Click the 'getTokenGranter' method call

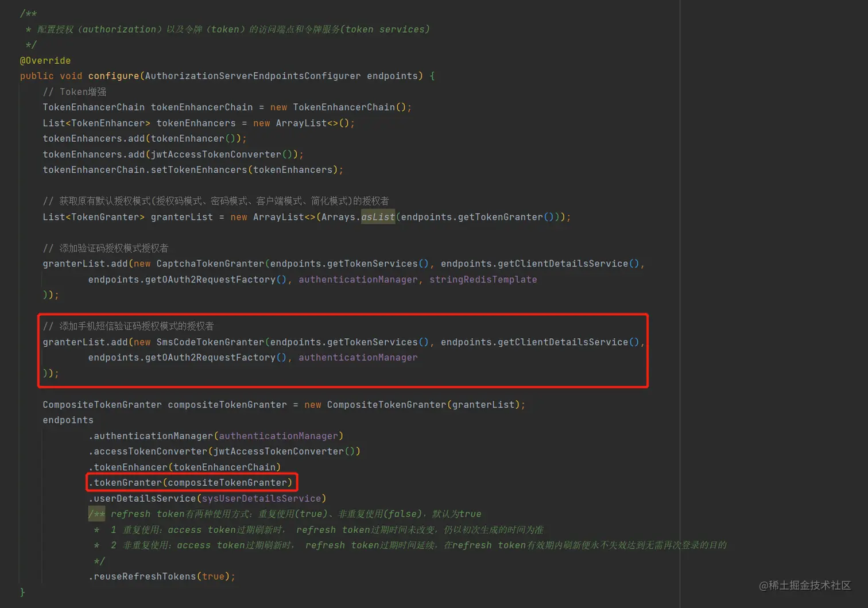[x=501, y=217]
